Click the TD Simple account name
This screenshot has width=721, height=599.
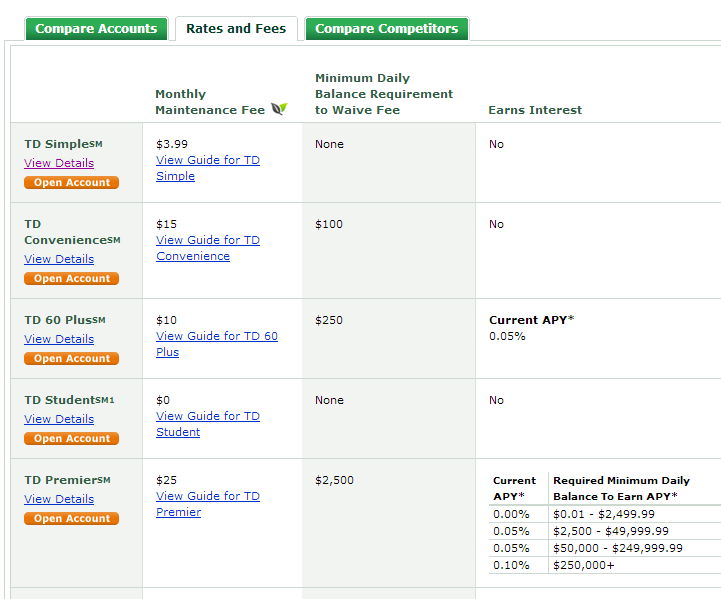63,144
